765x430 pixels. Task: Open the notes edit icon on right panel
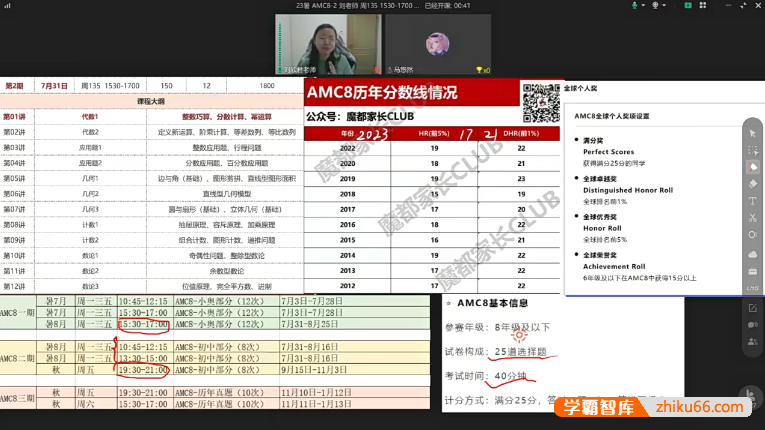[x=752, y=308]
